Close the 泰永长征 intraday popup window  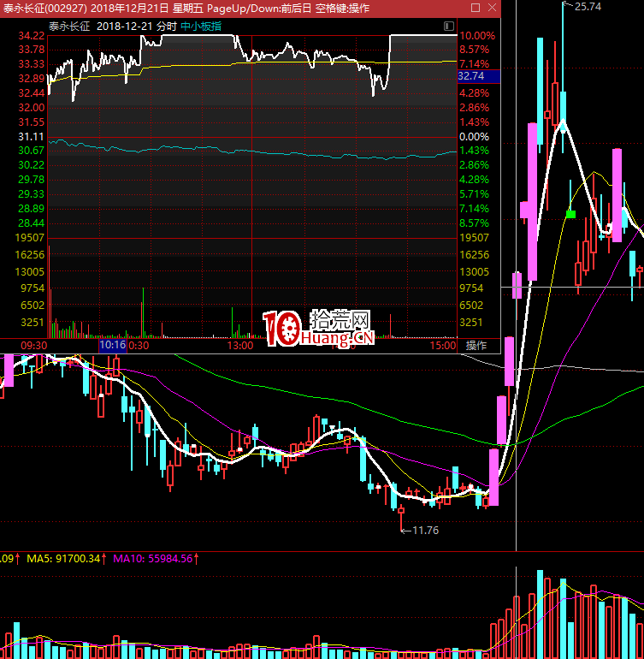click(493, 8)
